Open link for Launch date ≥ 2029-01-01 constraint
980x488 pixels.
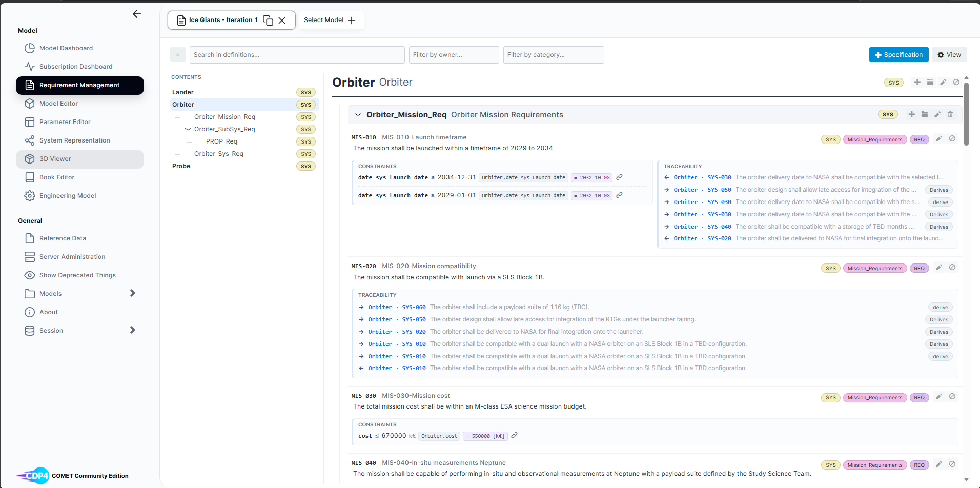pos(619,195)
